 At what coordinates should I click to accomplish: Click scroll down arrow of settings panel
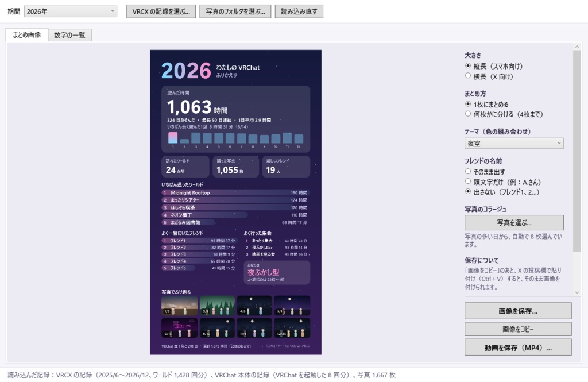pos(577,292)
